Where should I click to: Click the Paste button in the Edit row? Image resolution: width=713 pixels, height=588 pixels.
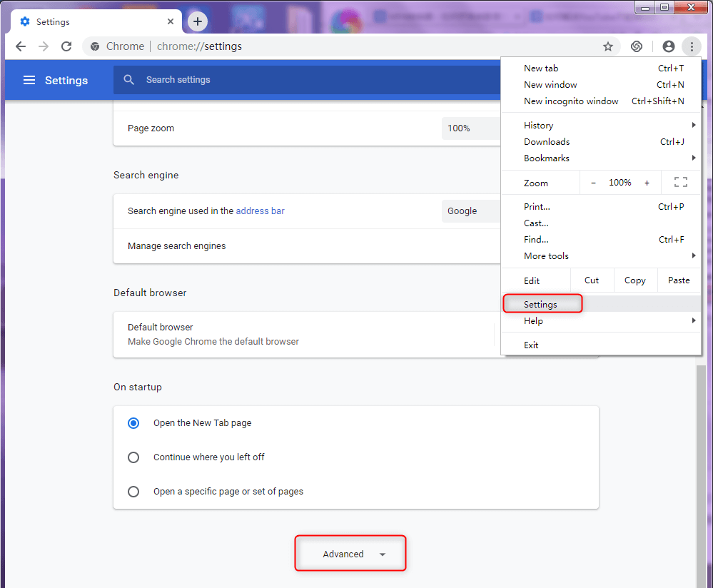click(x=679, y=280)
